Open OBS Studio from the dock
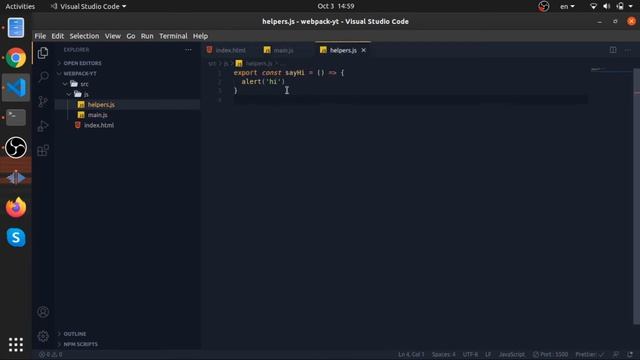 16,147
